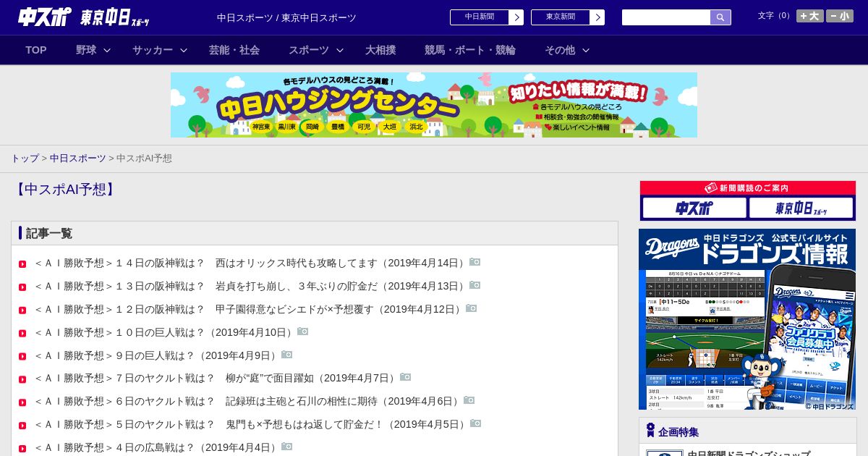This screenshot has width=868, height=456.
Task: Click camera icon on April 5 article
Action: coord(475,423)
